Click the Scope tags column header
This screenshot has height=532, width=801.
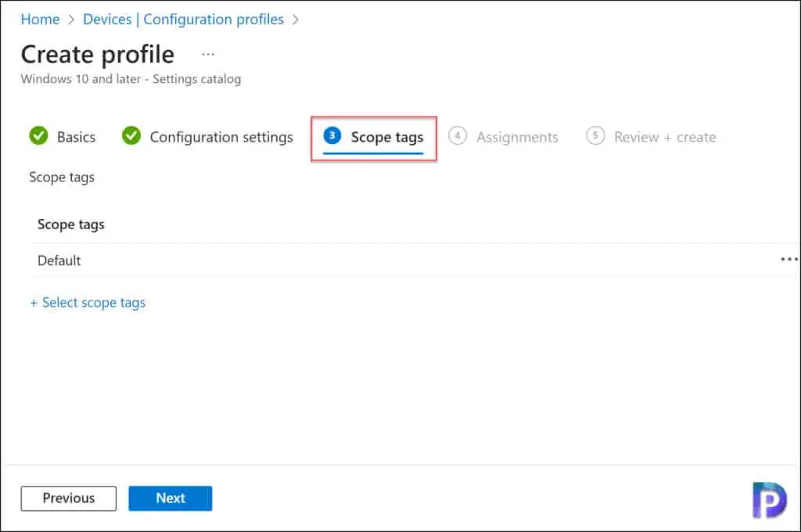click(x=71, y=225)
